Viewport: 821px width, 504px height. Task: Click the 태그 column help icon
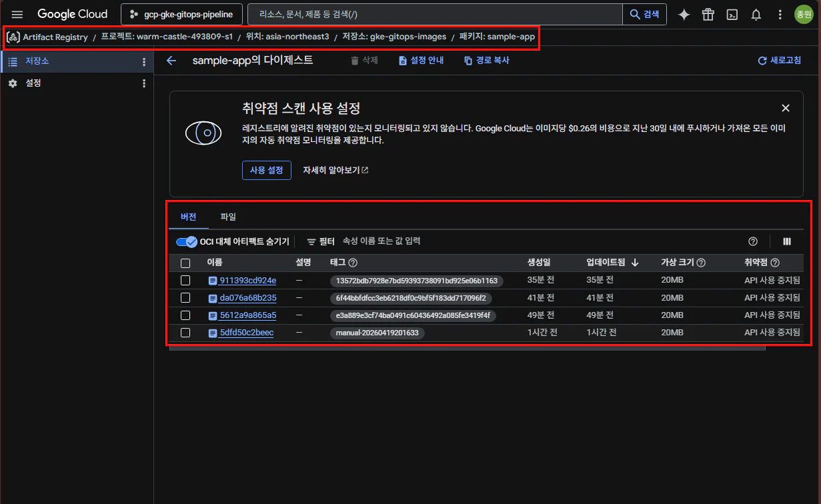pos(353,263)
